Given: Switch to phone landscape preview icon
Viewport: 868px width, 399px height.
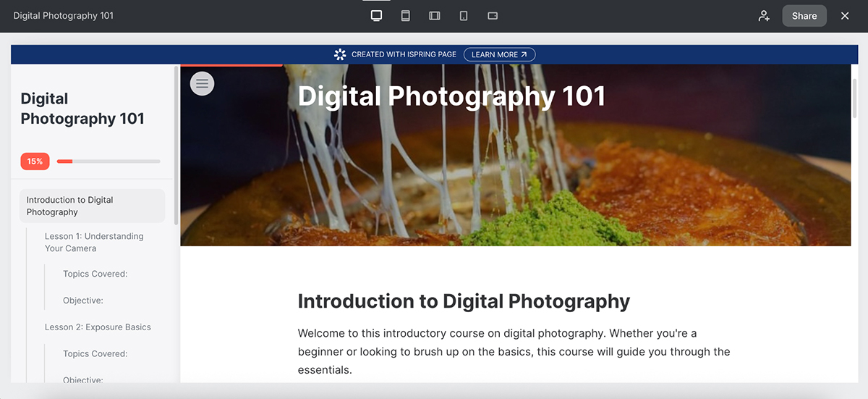Looking at the screenshot, I should click(493, 16).
